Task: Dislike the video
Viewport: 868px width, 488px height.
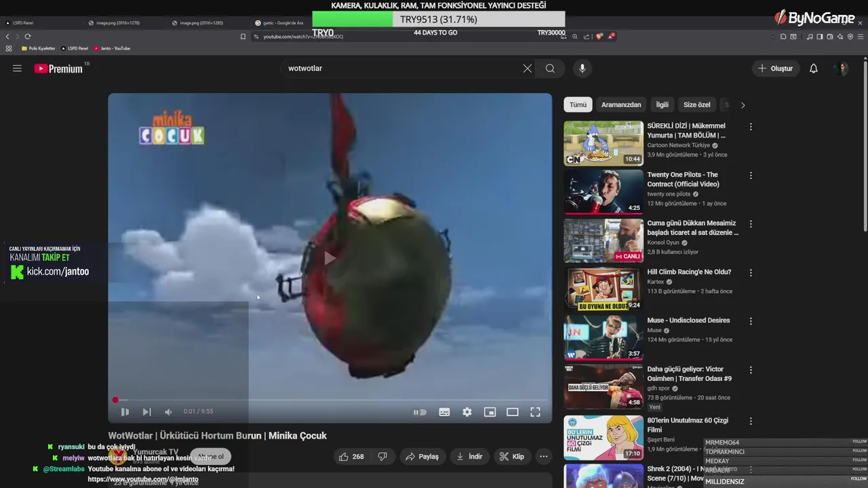Action: coord(382,457)
